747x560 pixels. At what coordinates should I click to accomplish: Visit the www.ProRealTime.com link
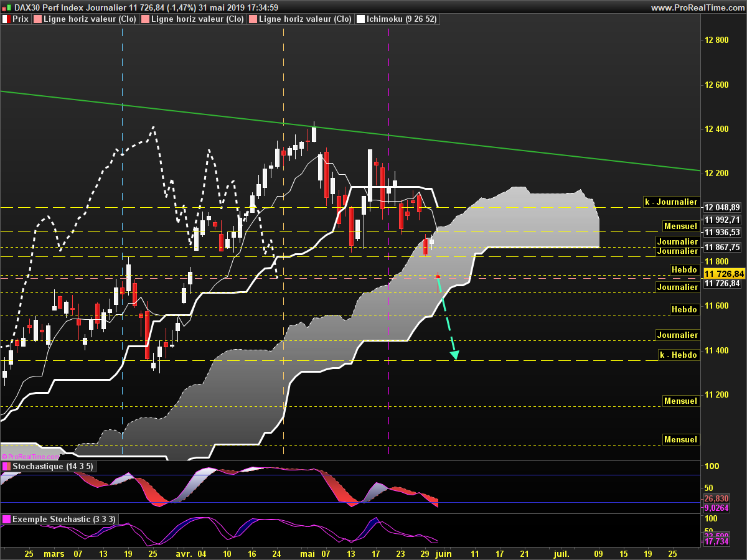[697, 7]
